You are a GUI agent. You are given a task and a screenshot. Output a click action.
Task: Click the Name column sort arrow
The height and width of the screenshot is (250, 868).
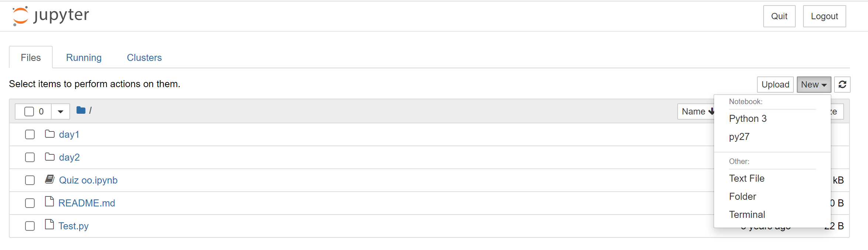[x=711, y=111]
